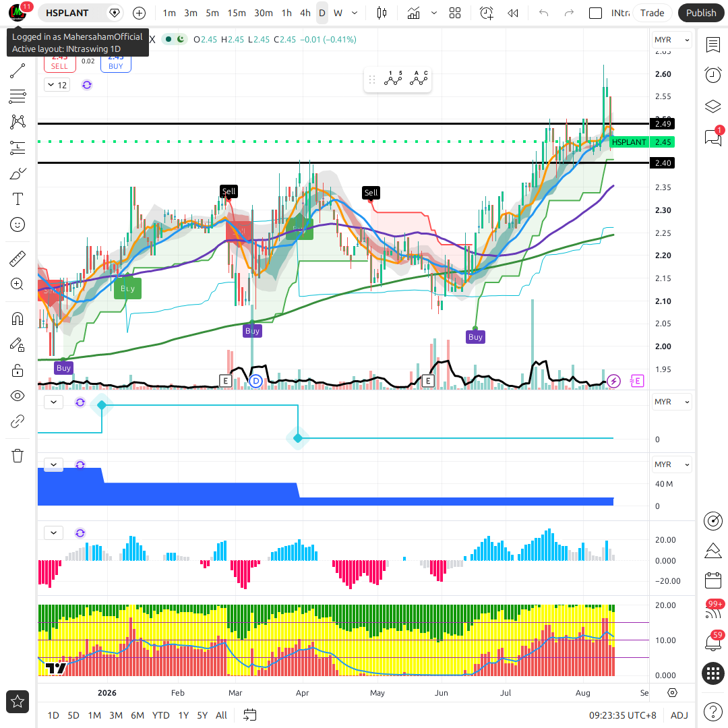
Task: Redo the last chart action
Action: tap(569, 13)
